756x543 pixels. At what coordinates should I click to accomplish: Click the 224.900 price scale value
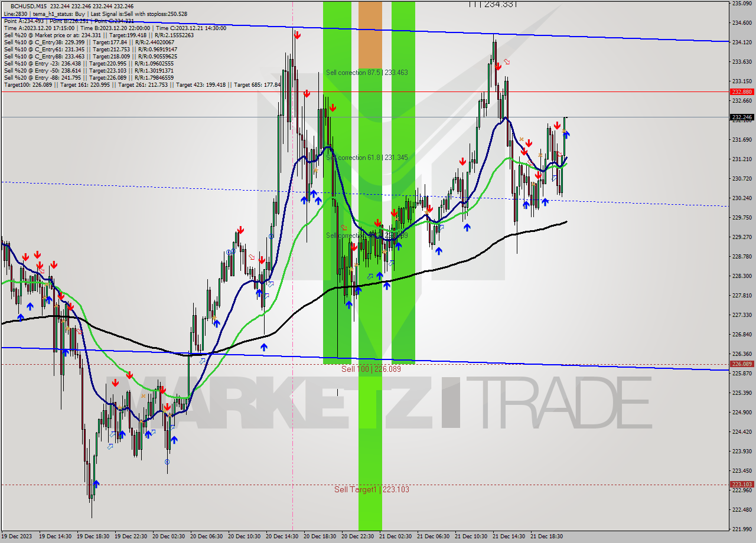pyautogui.click(x=742, y=412)
